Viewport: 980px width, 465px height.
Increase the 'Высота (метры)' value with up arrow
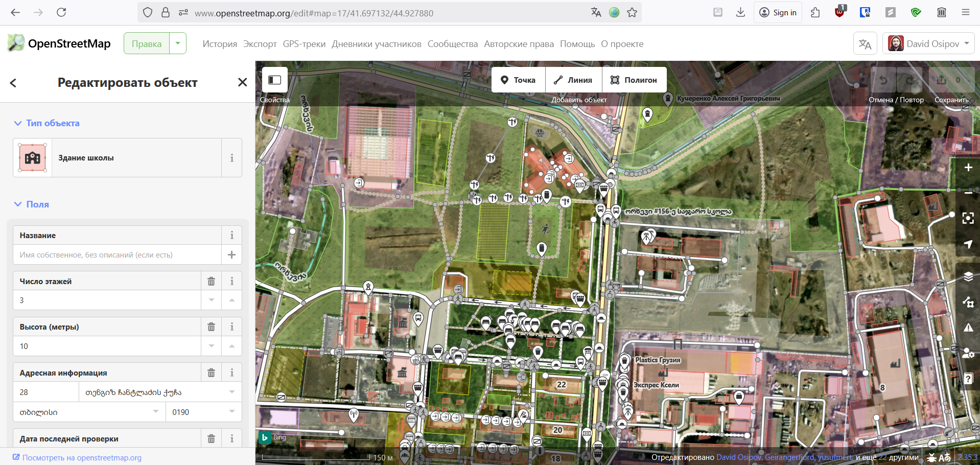click(x=231, y=346)
